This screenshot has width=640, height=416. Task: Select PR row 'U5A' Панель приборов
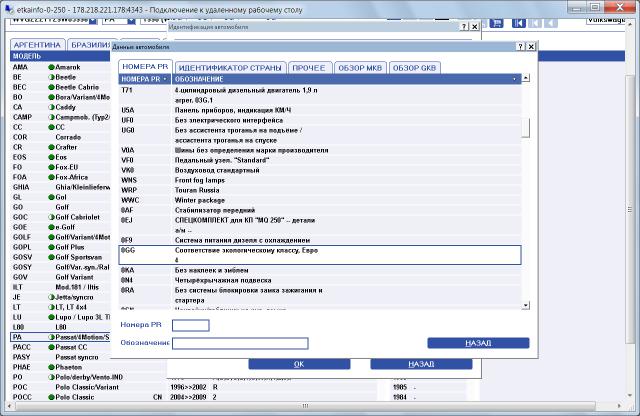pos(320,110)
